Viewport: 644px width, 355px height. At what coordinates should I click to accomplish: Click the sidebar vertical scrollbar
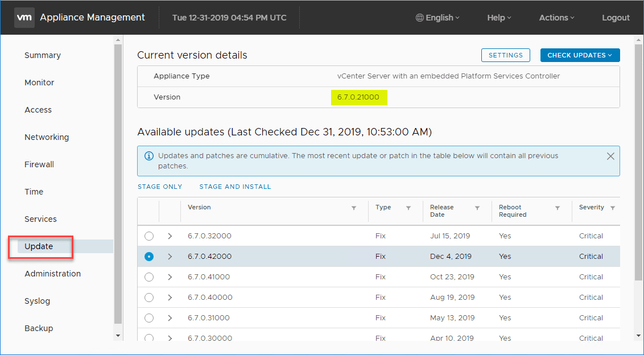tap(118, 182)
